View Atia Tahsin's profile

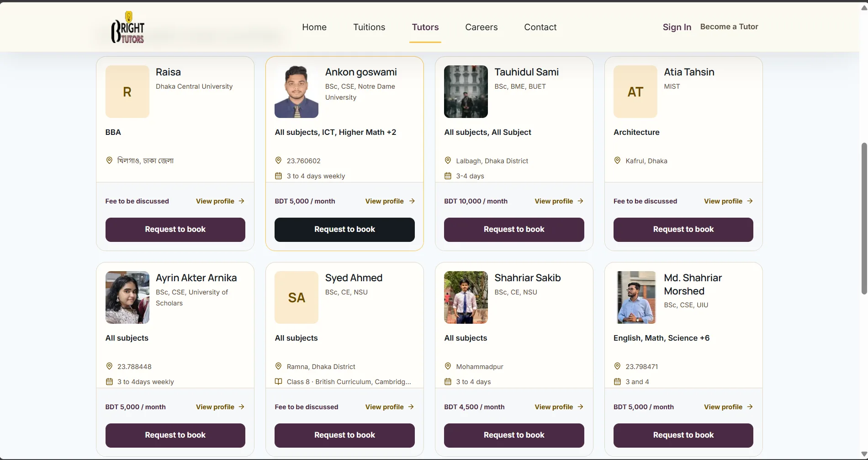point(729,201)
